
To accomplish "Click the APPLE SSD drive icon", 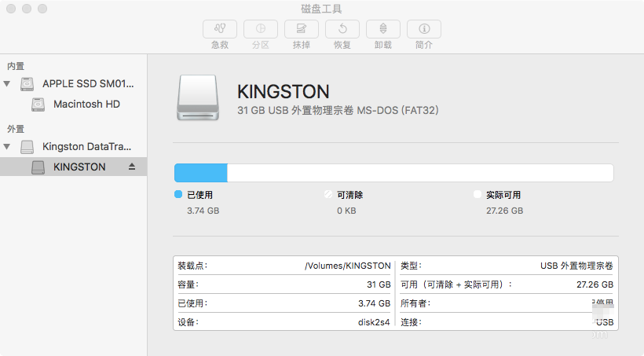I will pyautogui.click(x=27, y=84).
